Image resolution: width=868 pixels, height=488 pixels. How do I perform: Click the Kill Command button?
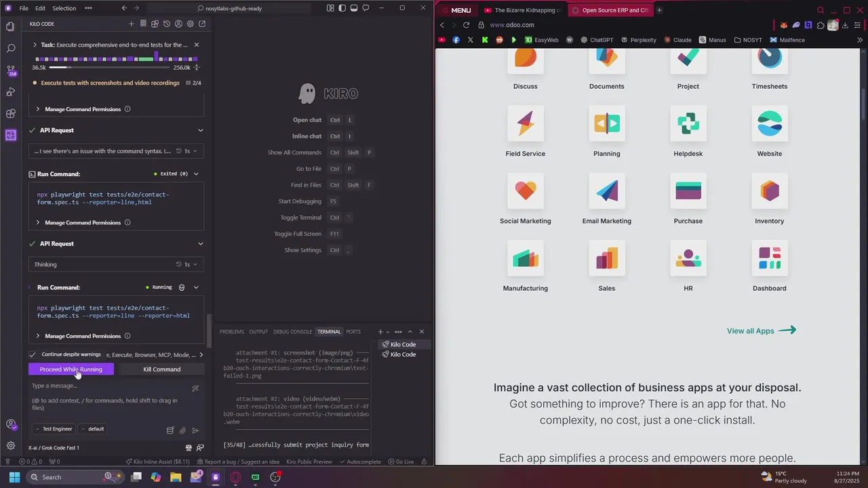click(x=161, y=369)
